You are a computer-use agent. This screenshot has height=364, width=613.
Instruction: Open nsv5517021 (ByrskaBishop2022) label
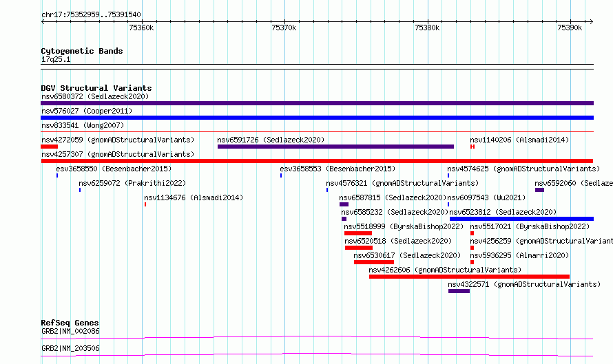[x=530, y=226]
